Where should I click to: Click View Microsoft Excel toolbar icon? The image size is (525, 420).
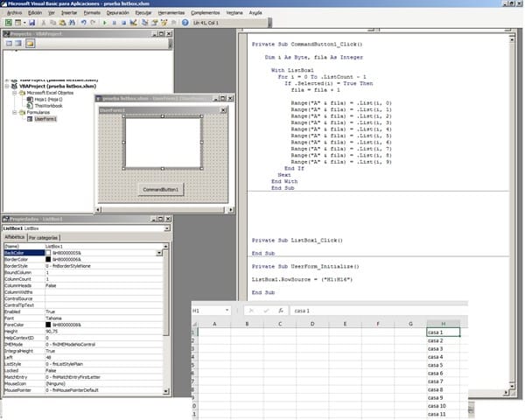tap(8, 24)
